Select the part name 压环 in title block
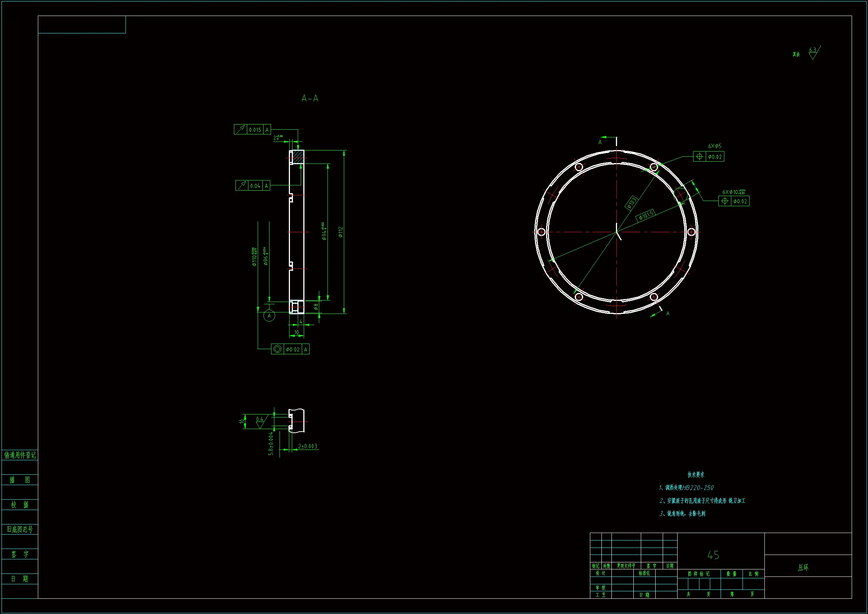Image resolution: width=868 pixels, height=614 pixels. (x=803, y=568)
